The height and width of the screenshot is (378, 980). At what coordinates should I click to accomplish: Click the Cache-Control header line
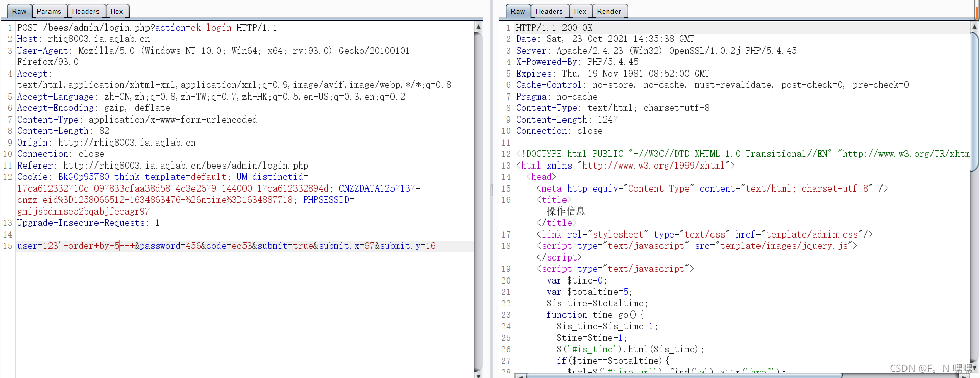713,85
